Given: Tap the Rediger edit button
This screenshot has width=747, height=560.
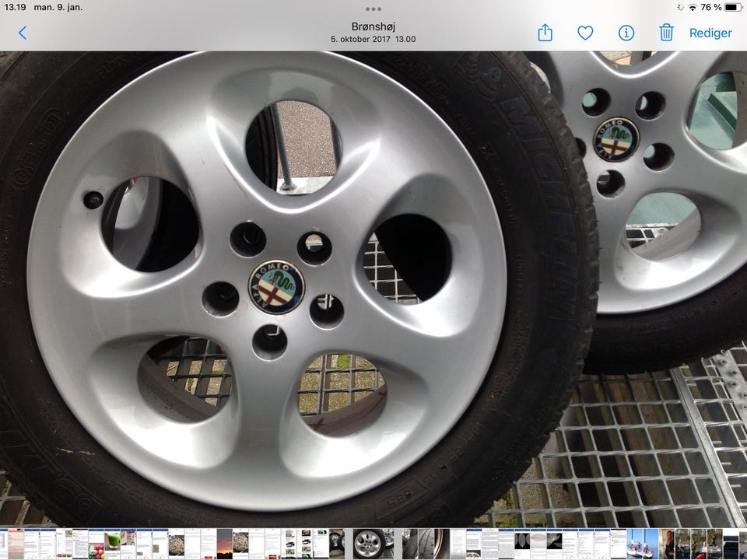Looking at the screenshot, I should pyautogui.click(x=710, y=33).
